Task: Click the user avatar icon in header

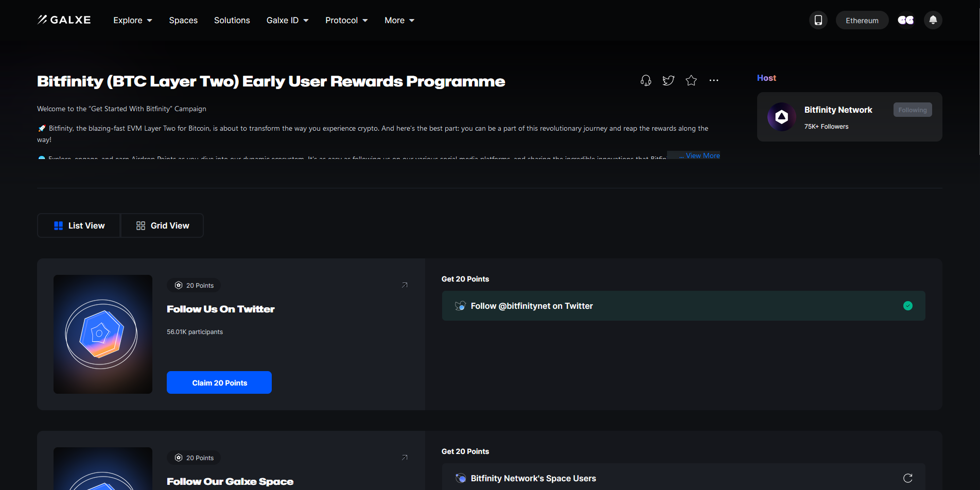Action: 905,20
